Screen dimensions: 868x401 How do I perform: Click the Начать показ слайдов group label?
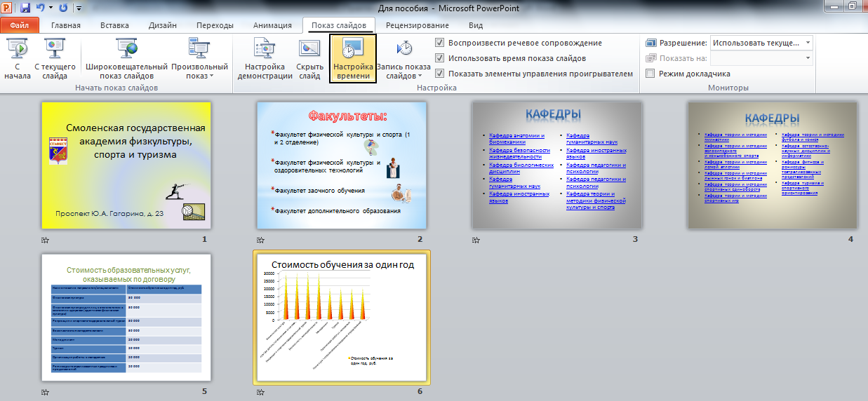coord(116,88)
